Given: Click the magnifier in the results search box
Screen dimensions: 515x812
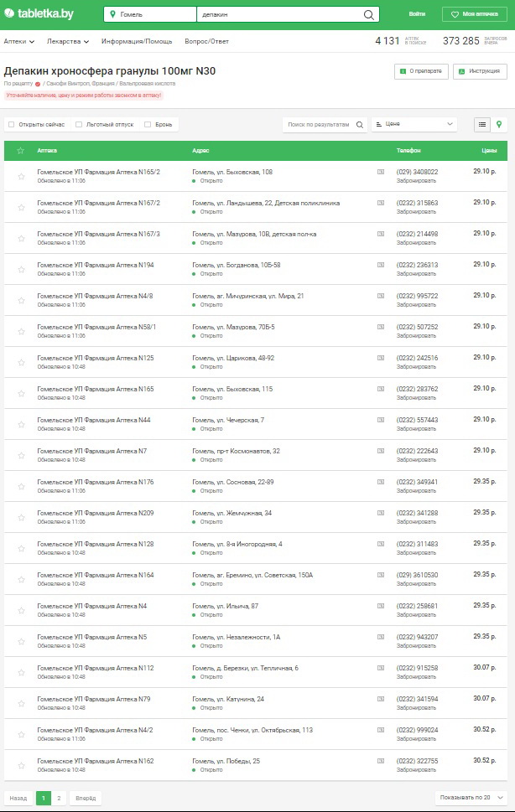Looking at the screenshot, I should (360, 125).
